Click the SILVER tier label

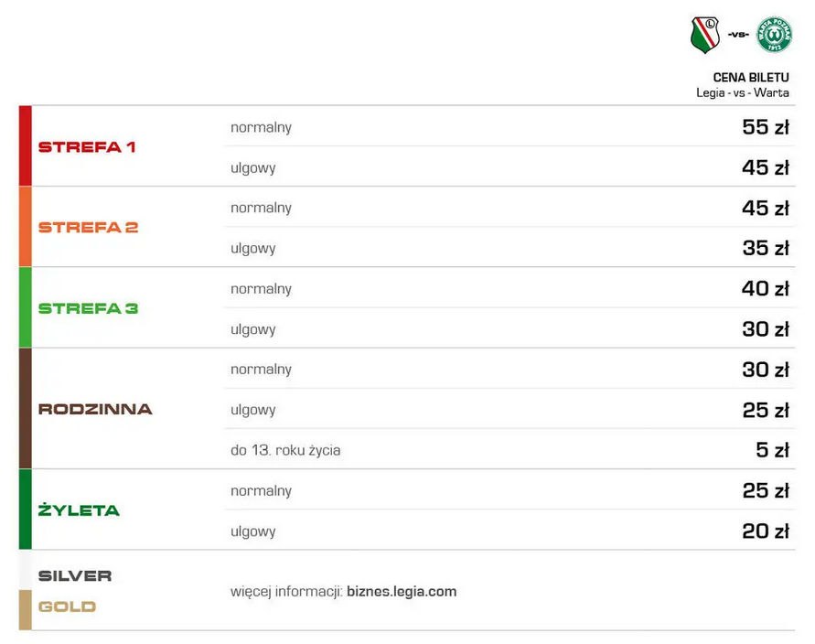(x=75, y=576)
